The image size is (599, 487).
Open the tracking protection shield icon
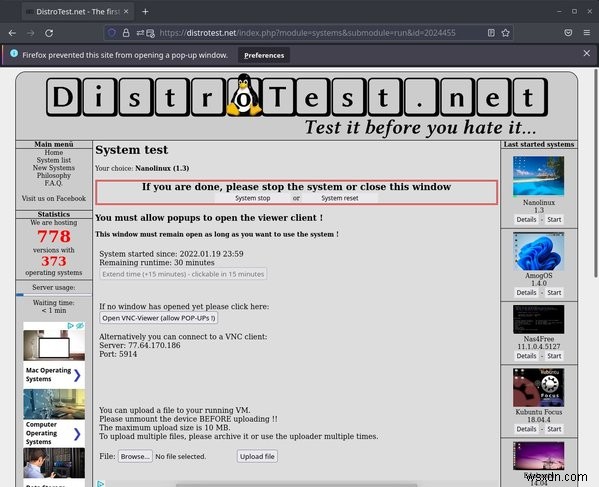[x=112, y=33]
